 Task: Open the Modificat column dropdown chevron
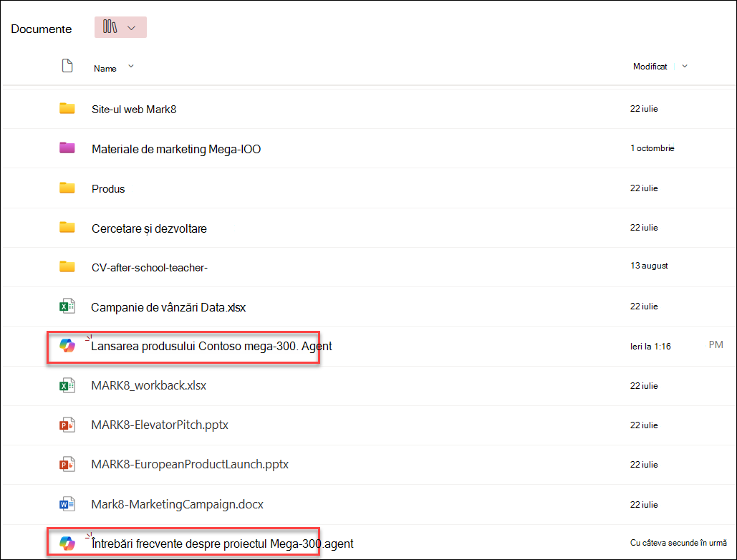pyautogui.click(x=685, y=67)
